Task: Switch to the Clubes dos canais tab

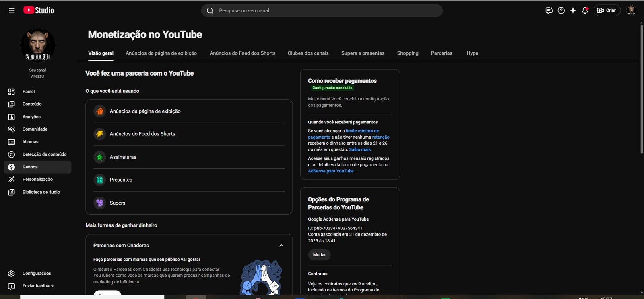Action: pos(308,53)
